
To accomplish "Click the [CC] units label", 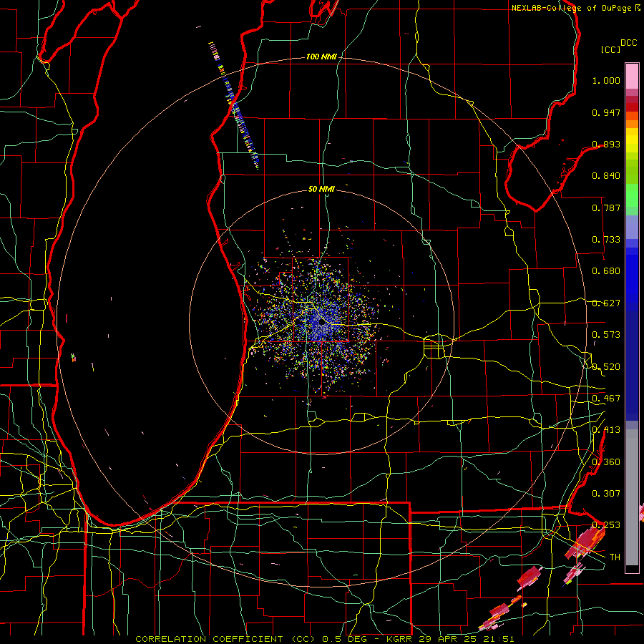I will tap(611, 49).
